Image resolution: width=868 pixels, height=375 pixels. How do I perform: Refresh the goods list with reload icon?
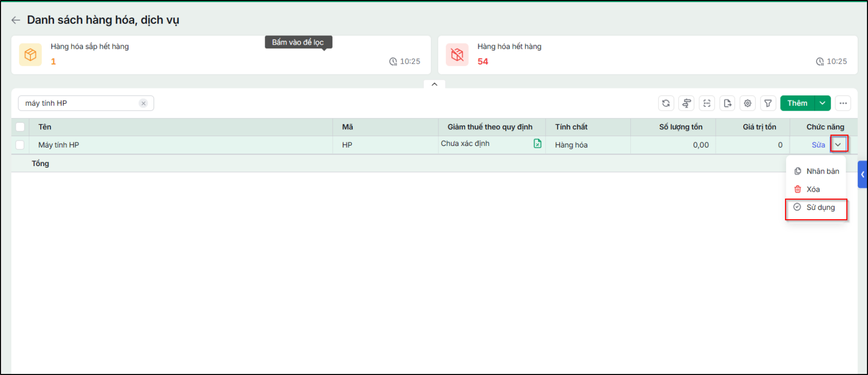coord(666,103)
